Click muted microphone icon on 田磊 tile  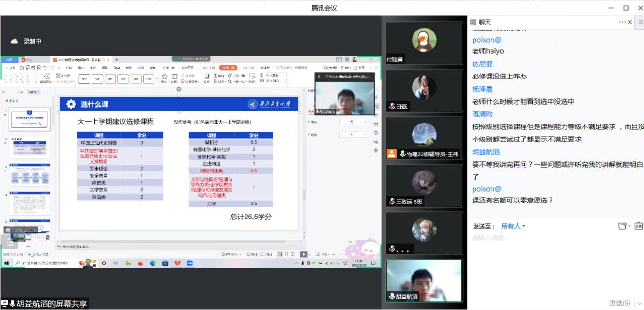click(392, 107)
